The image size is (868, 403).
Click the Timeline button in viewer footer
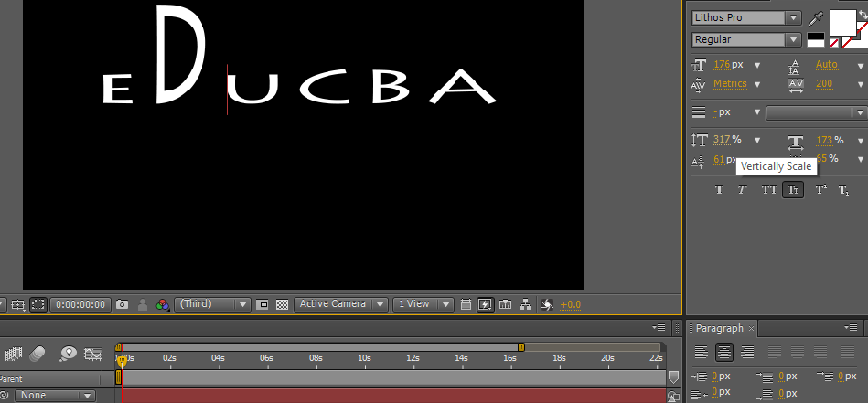click(505, 304)
